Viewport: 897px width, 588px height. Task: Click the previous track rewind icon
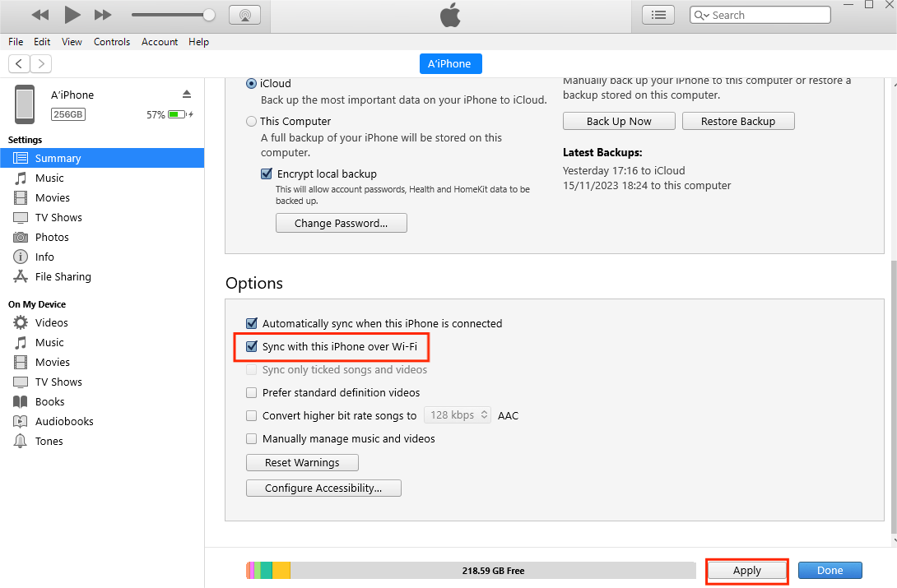click(40, 15)
